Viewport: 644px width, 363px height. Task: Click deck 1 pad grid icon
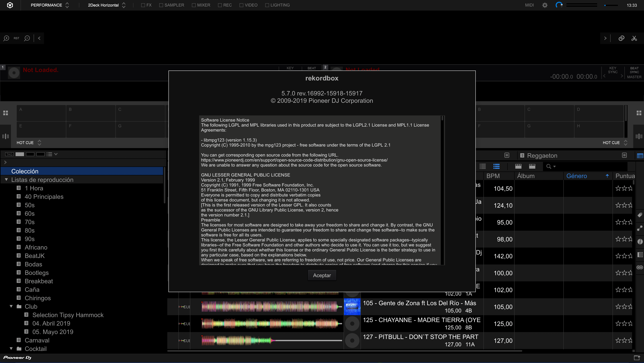6,113
